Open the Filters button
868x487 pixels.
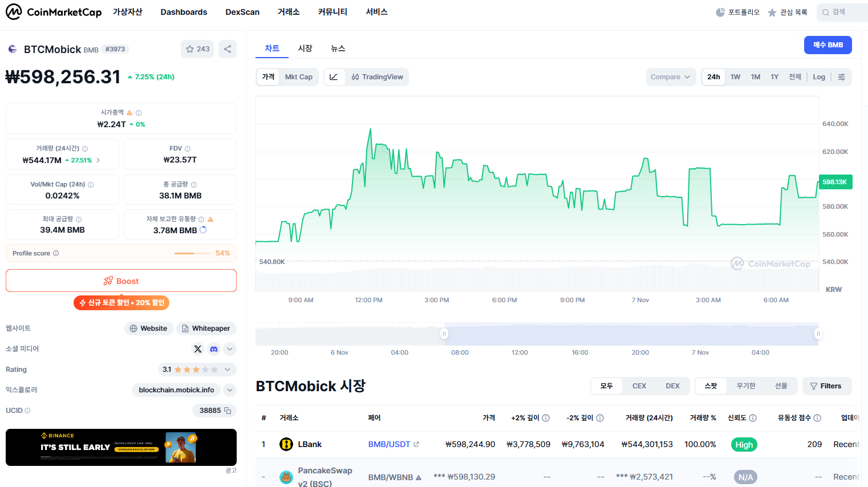pos(826,386)
